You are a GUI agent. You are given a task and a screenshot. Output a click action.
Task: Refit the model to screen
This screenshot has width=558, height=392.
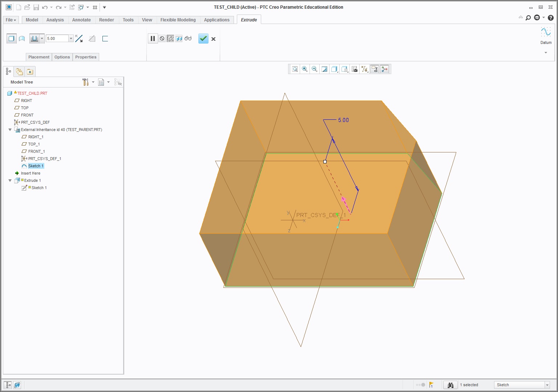tap(295, 69)
